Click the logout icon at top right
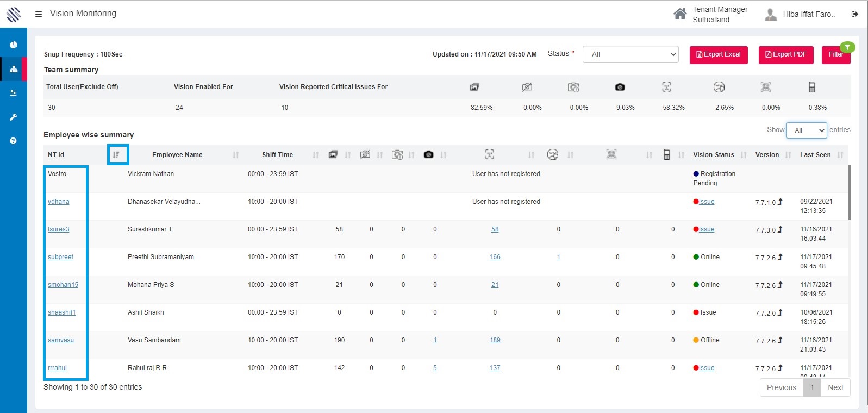This screenshot has height=413, width=868. click(x=855, y=14)
